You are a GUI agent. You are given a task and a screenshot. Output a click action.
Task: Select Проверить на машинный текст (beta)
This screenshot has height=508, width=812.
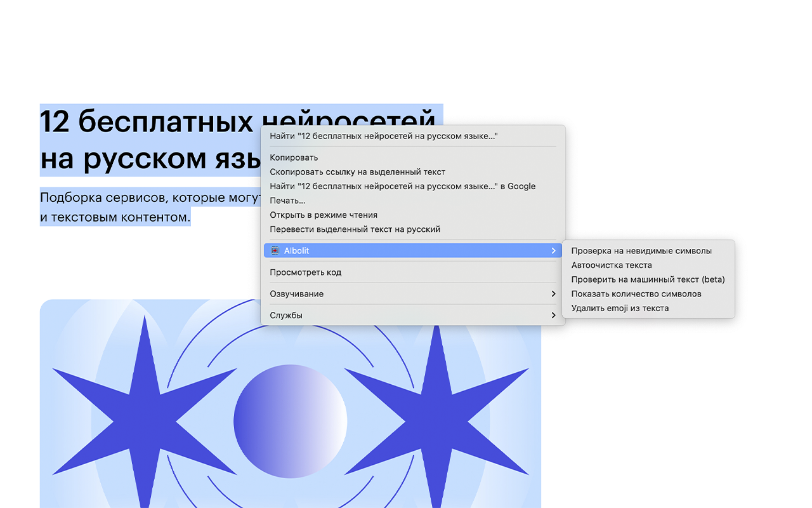coord(648,279)
